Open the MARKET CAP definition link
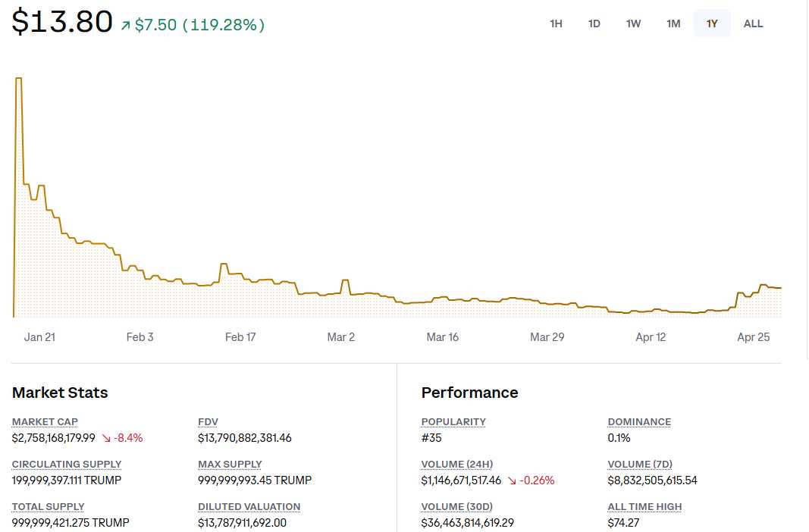The height and width of the screenshot is (532, 809). click(x=45, y=422)
